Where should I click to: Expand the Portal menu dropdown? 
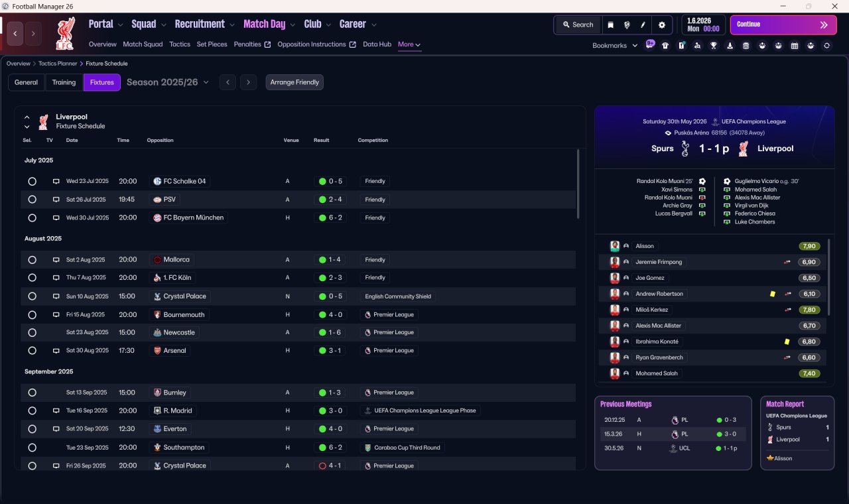(x=120, y=25)
